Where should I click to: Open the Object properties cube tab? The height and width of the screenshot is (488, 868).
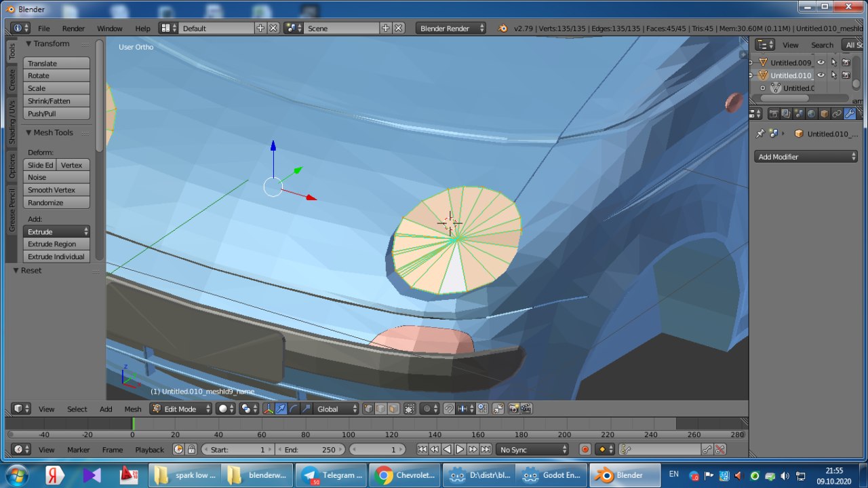click(x=824, y=113)
